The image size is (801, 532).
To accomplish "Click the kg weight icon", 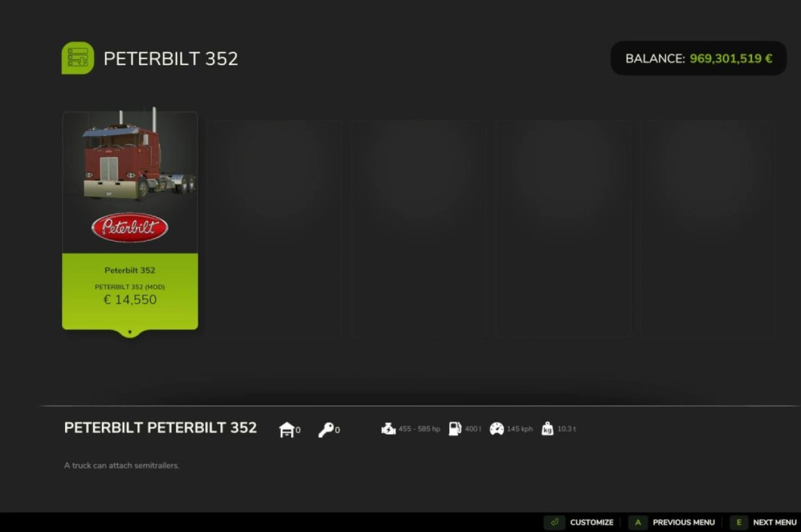I will point(548,429).
